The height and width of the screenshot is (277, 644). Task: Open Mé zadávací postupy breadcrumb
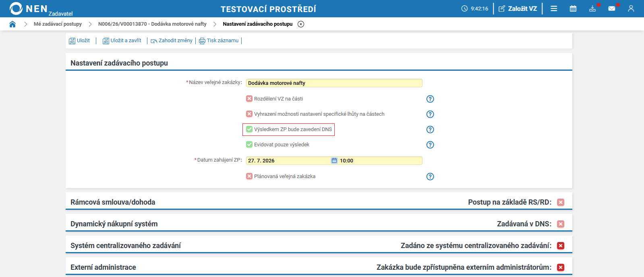(x=58, y=24)
